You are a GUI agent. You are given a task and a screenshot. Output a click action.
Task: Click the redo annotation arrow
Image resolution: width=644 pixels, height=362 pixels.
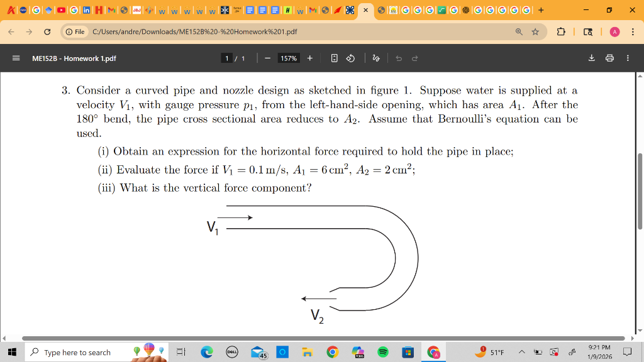(x=415, y=58)
